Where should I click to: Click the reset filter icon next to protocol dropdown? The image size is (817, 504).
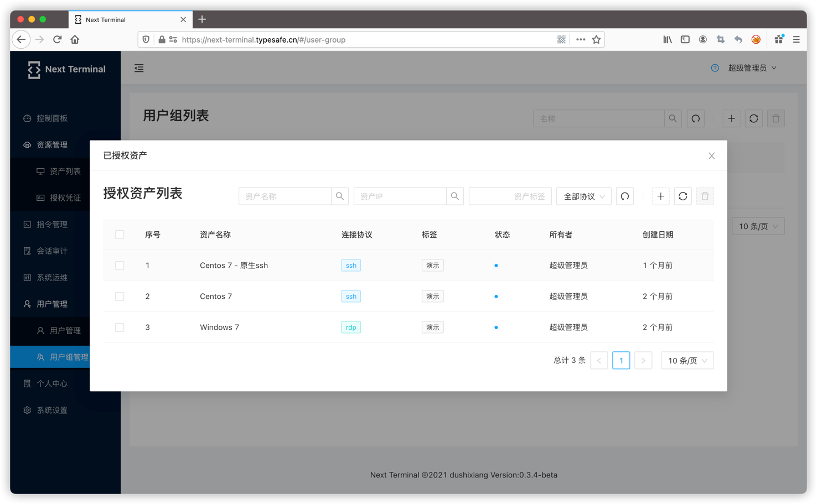click(x=625, y=196)
